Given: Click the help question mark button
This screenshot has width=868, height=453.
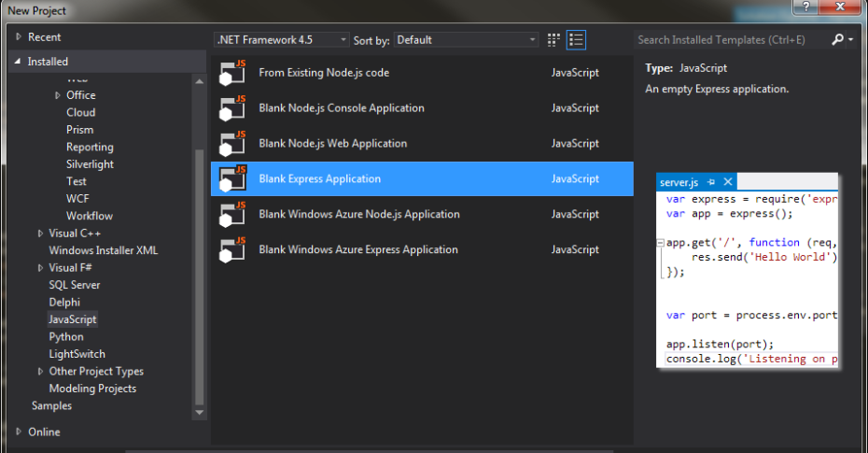Looking at the screenshot, I should (806, 7).
